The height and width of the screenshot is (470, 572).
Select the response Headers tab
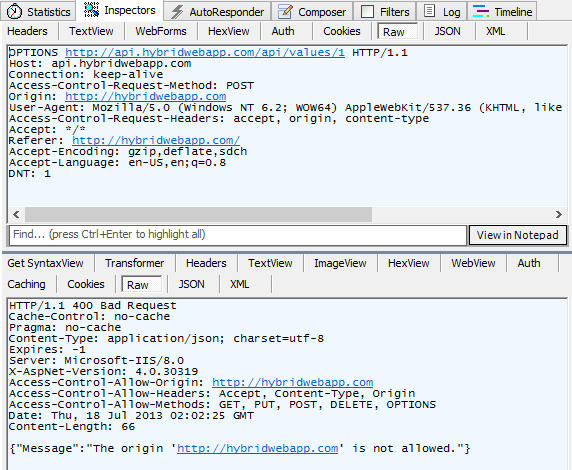click(206, 263)
